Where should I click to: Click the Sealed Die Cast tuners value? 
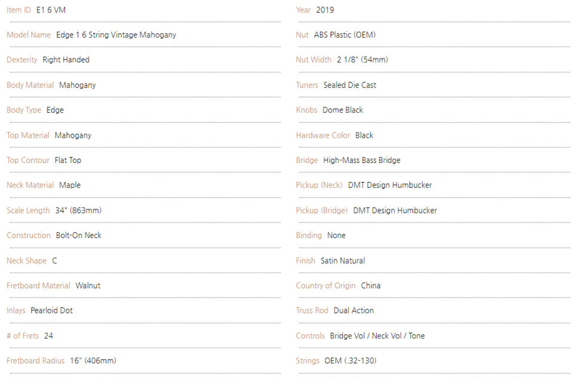coord(350,85)
